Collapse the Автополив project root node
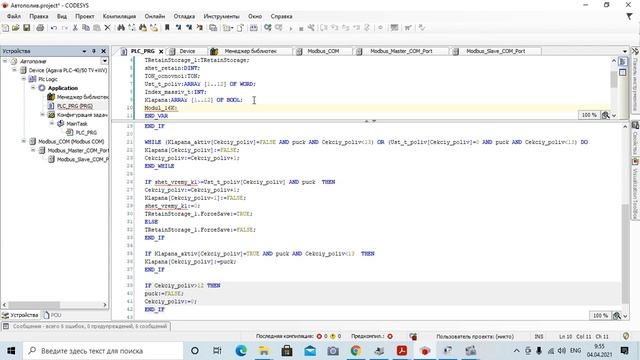640x360 pixels. click(5, 61)
